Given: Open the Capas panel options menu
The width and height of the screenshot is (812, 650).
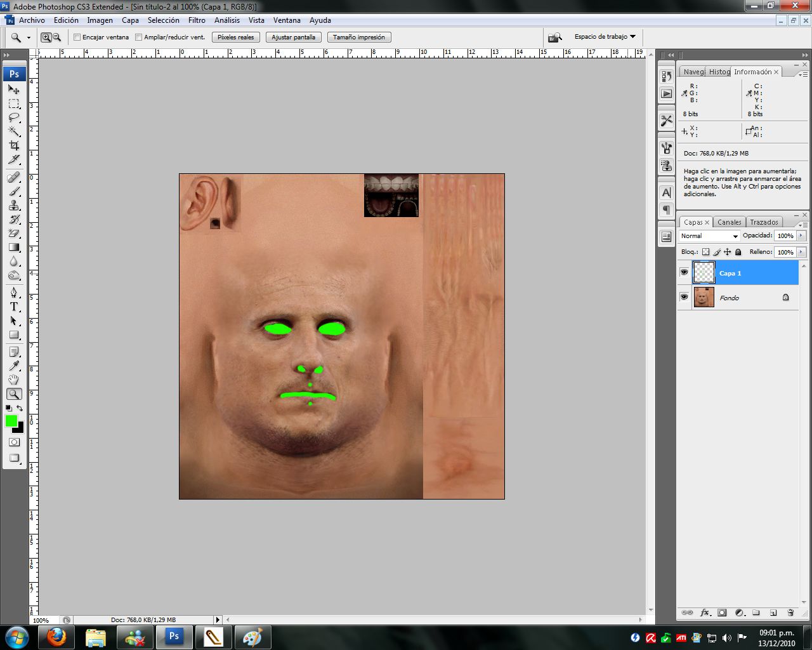Looking at the screenshot, I should (803, 225).
